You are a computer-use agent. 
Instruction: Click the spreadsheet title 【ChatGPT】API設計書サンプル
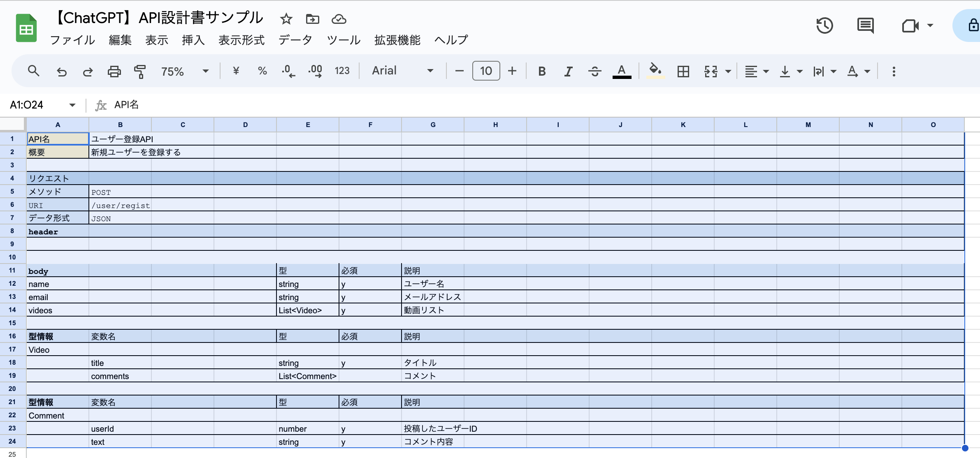(158, 18)
